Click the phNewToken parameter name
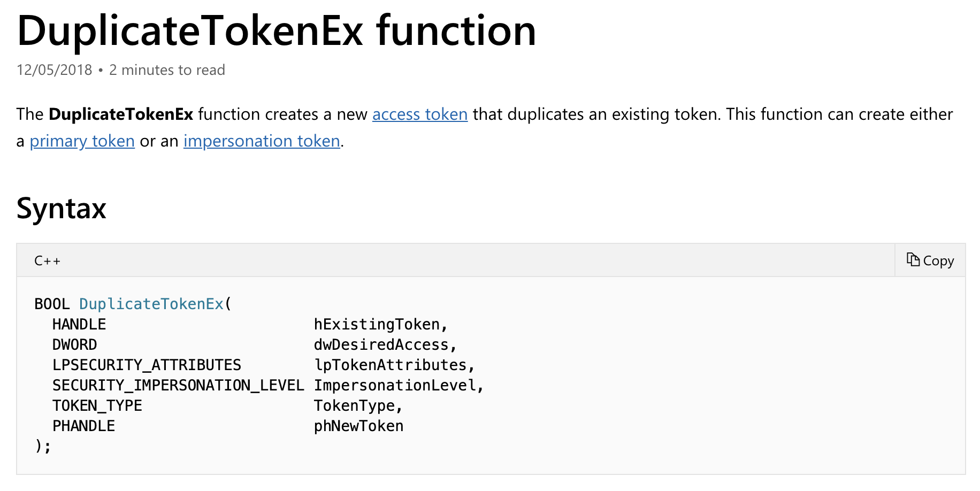980x491 pixels. pos(358,426)
